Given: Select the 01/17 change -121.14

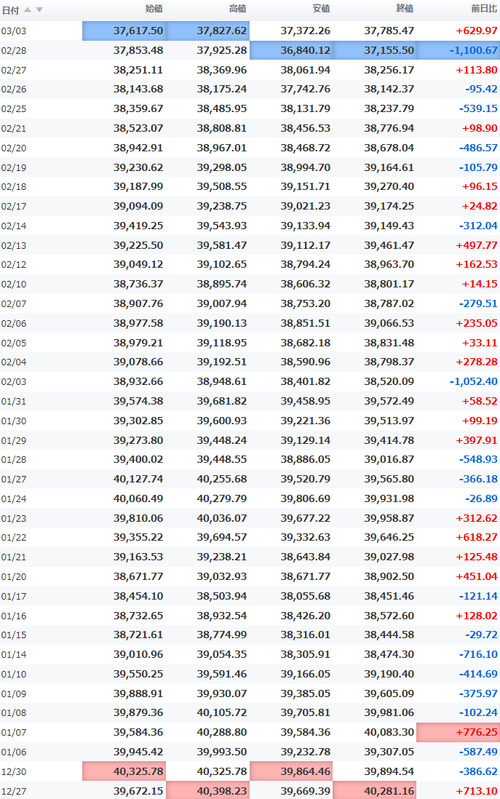Looking at the screenshot, I should click(478, 596).
